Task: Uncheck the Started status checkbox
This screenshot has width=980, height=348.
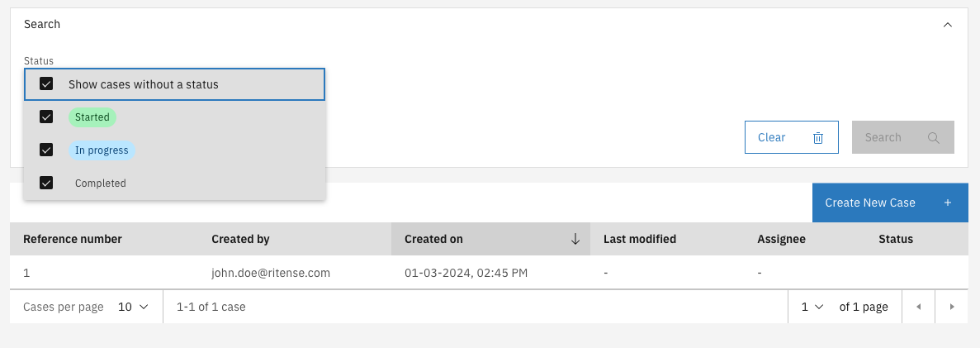Action: [46, 117]
